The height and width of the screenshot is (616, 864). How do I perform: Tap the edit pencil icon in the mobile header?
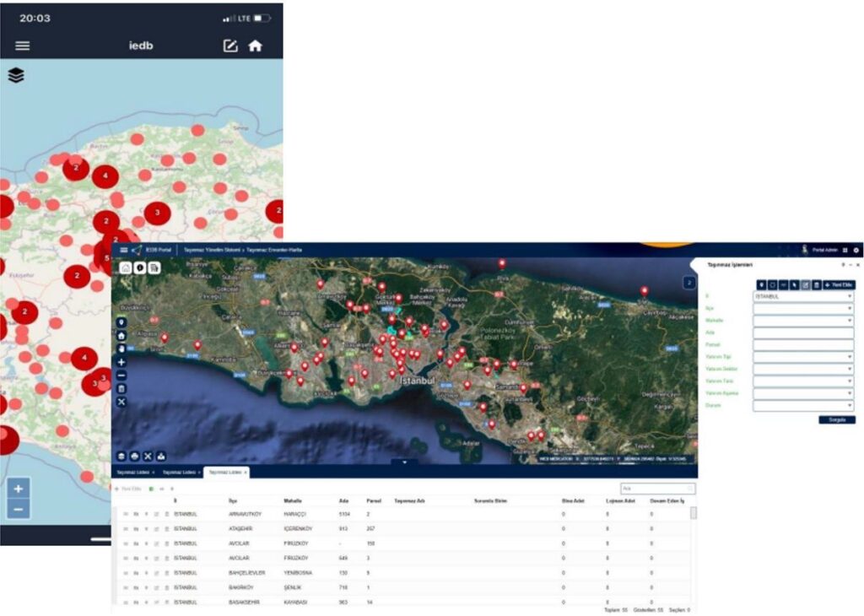tap(230, 46)
